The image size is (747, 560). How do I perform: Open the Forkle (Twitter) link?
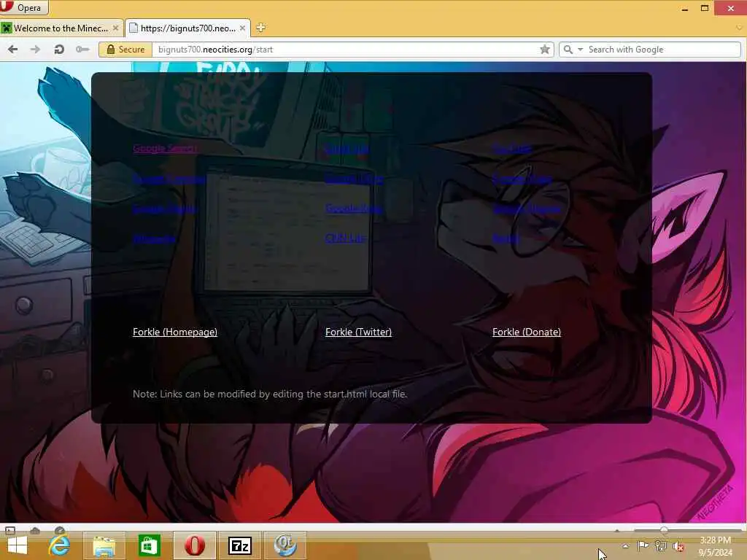point(358,332)
